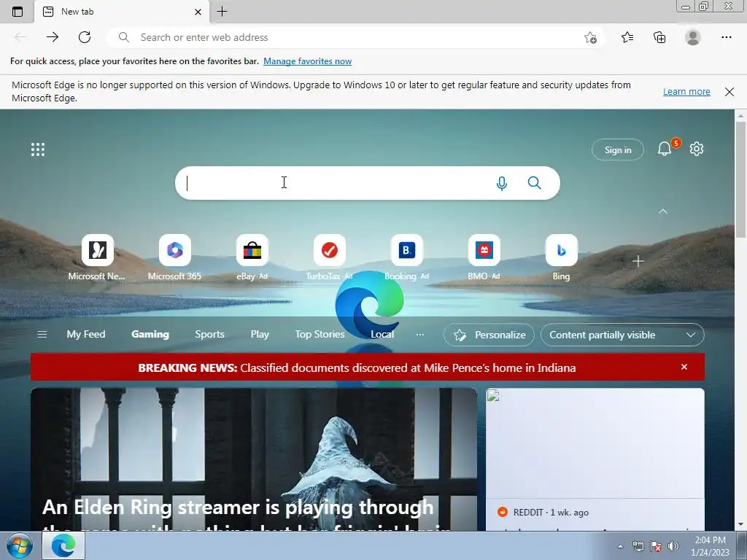
Task: Open the Action Center flag icon
Action: click(x=656, y=547)
